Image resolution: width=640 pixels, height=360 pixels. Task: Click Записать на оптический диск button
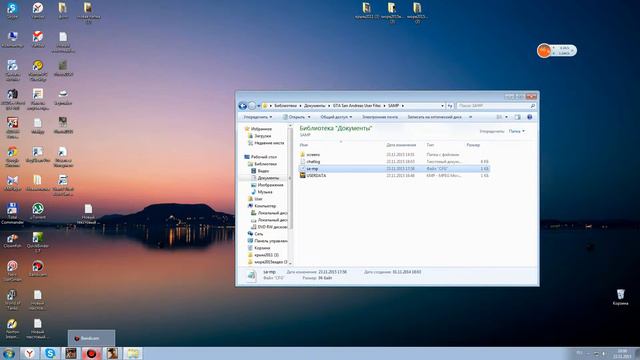[434, 117]
